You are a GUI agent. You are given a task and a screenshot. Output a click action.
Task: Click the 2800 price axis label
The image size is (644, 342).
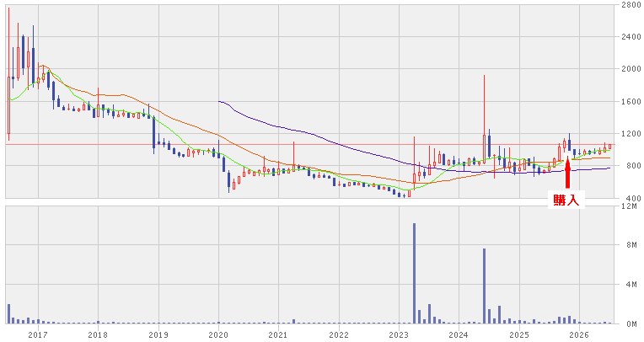[631, 4]
